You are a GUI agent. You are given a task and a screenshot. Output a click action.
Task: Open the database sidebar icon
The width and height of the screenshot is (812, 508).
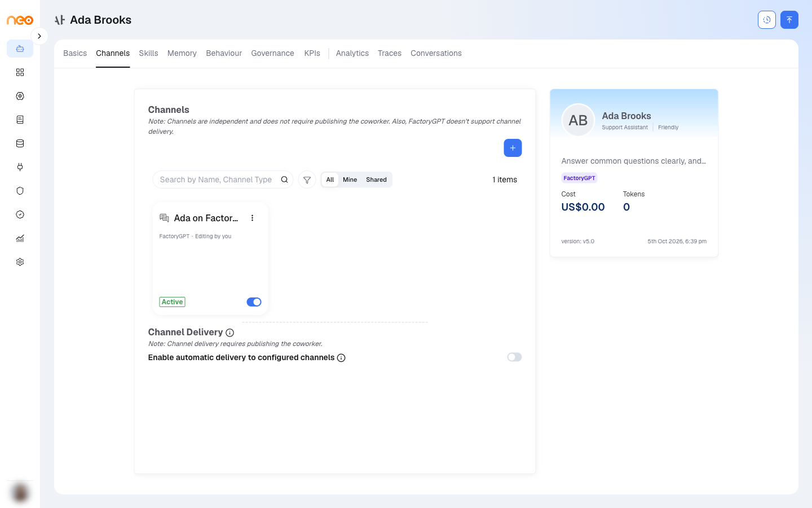click(x=20, y=143)
